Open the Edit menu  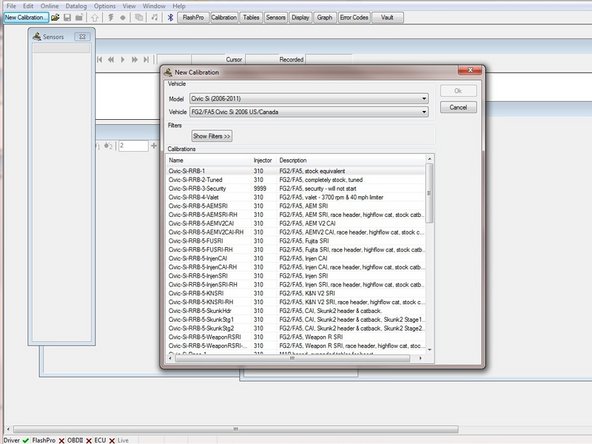point(28,6)
